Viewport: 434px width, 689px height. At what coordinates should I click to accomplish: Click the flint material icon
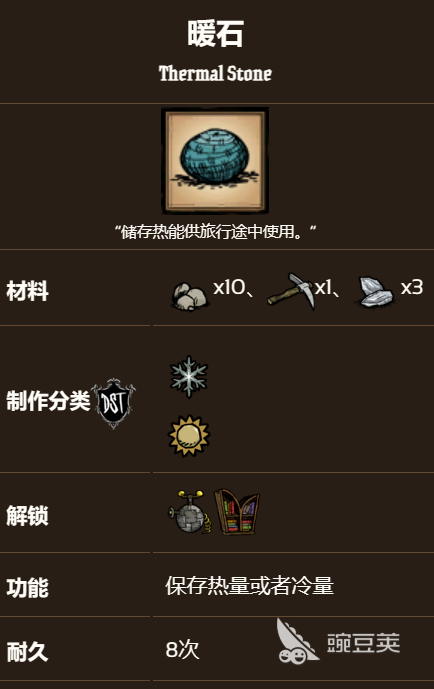coord(374,292)
